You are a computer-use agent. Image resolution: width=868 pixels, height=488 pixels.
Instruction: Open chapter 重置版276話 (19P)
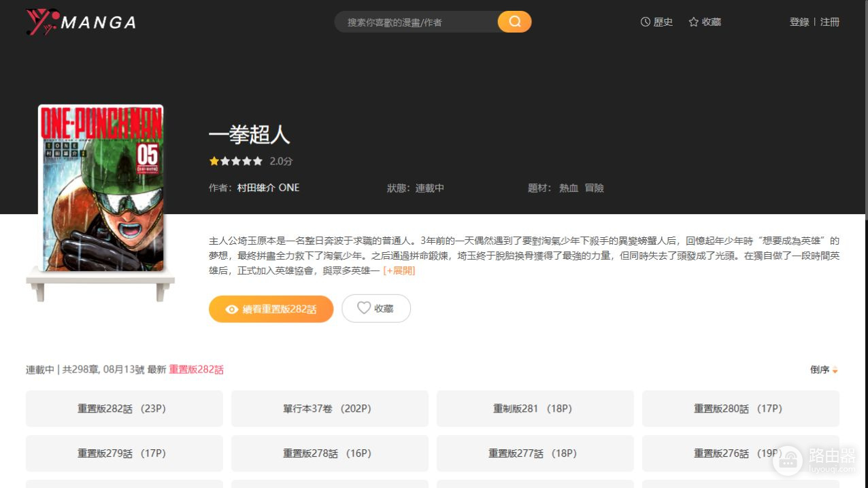point(741,453)
